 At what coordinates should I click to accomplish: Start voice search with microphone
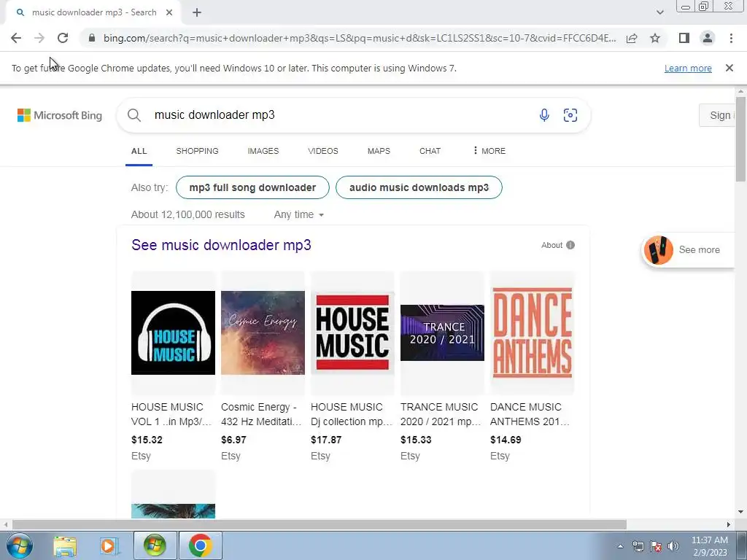544,115
